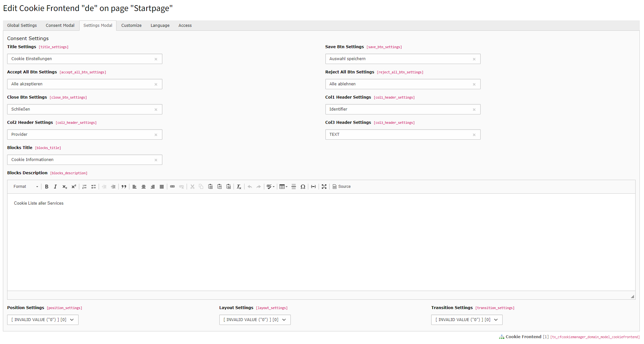Insert a block quote
This screenshot has width=644, height=344.
click(x=124, y=187)
